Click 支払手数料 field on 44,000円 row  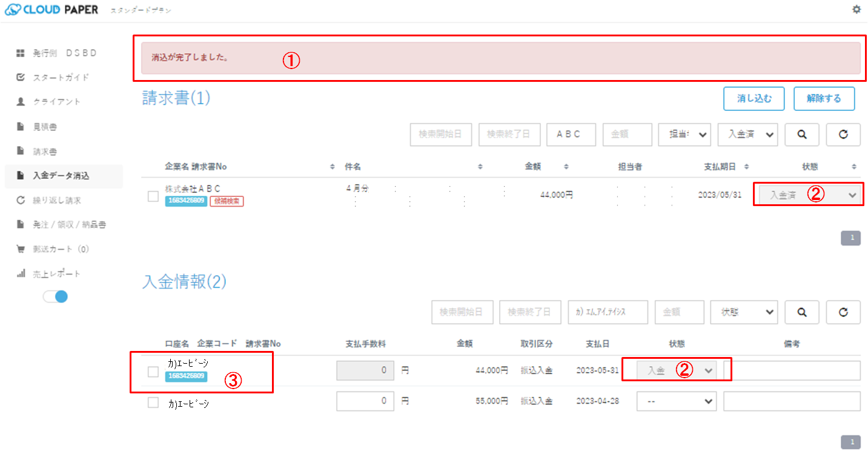point(365,370)
